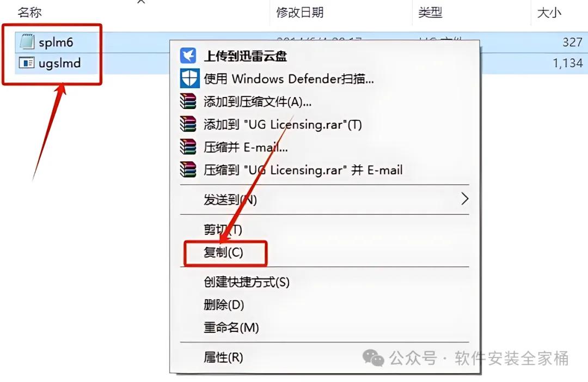Click WinRAR icon beside 添加到压缩文件(A)
The width and height of the screenshot is (588, 382).
tap(188, 101)
